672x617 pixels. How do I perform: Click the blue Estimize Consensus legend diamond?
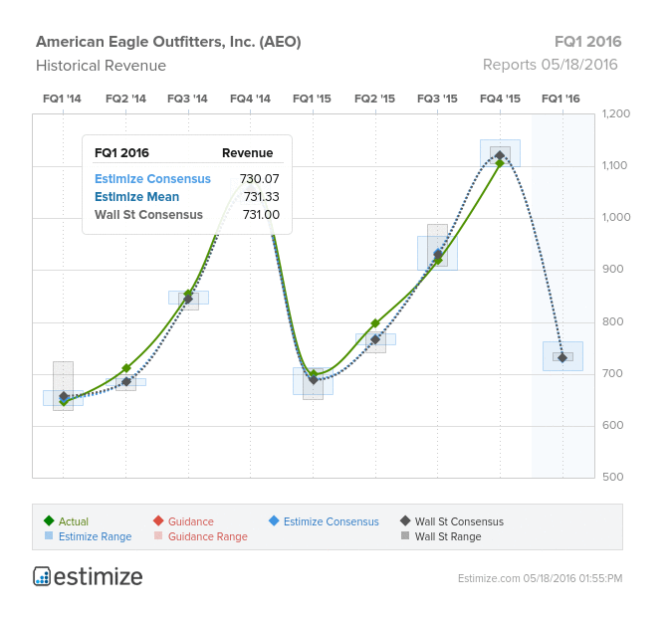(274, 520)
